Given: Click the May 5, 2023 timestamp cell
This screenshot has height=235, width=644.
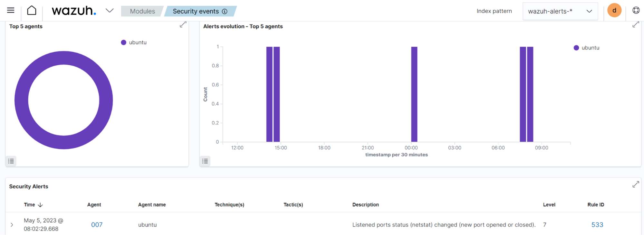Looking at the screenshot, I should coord(43,225).
